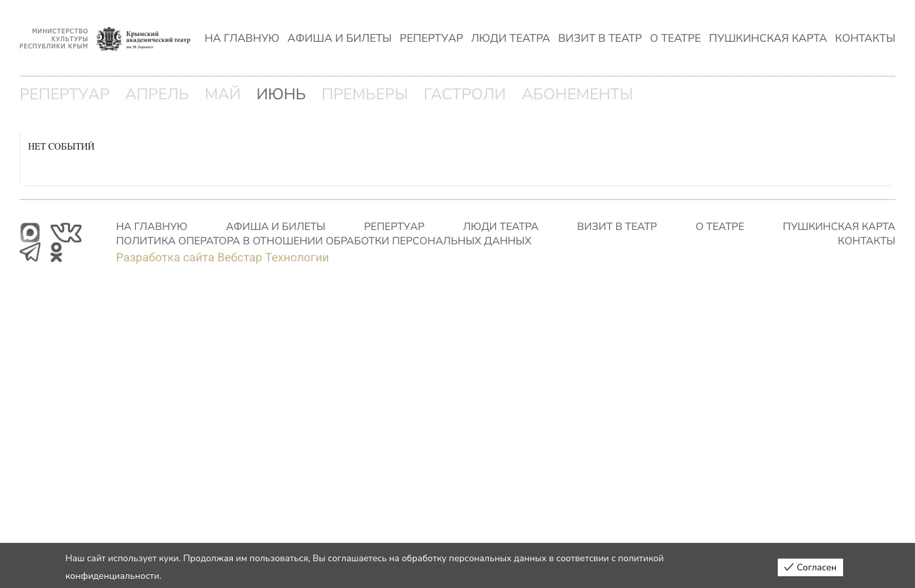
Task: Open ЛЮДИ ТЕАТРА in top navigation
Action: click(510, 39)
